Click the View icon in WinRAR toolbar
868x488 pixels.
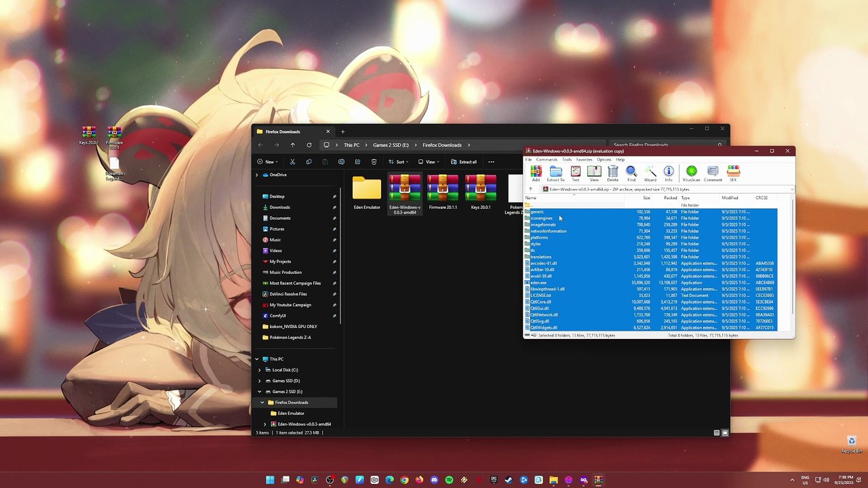594,174
